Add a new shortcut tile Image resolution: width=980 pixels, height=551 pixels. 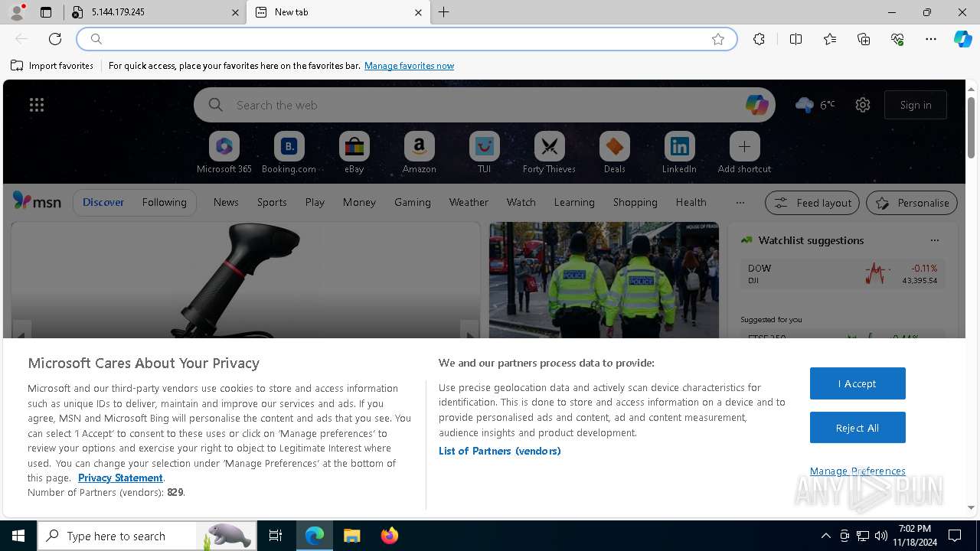point(744,153)
